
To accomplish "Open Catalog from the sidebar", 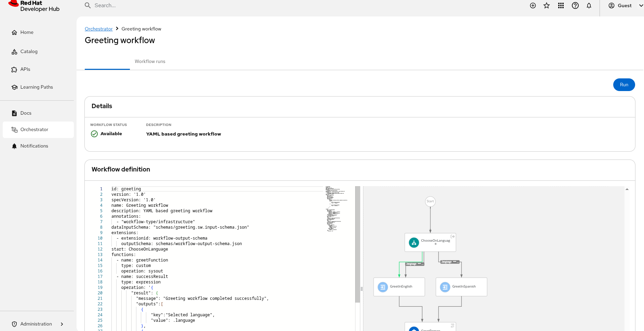I will (x=29, y=52).
